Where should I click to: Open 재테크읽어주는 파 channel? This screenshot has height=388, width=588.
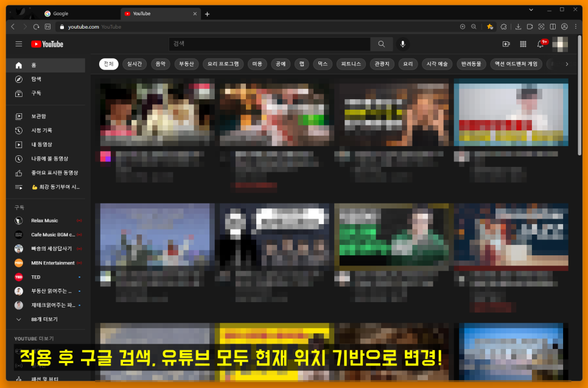coord(46,305)
